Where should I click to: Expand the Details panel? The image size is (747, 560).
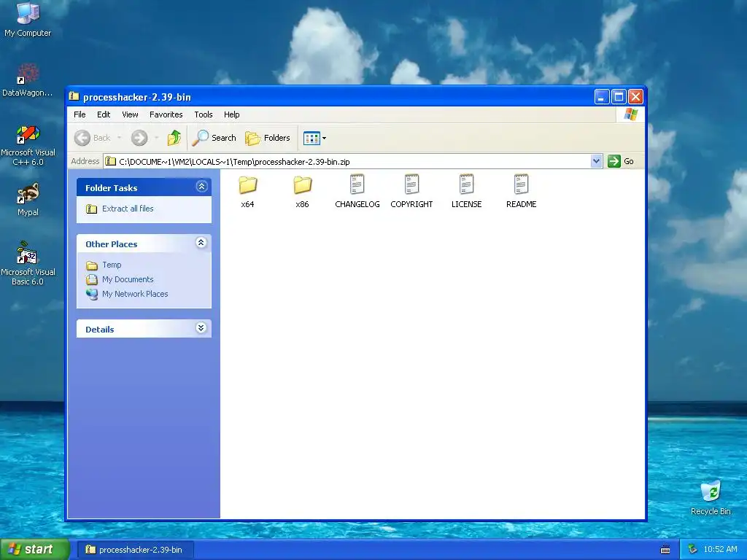(201, 327)
